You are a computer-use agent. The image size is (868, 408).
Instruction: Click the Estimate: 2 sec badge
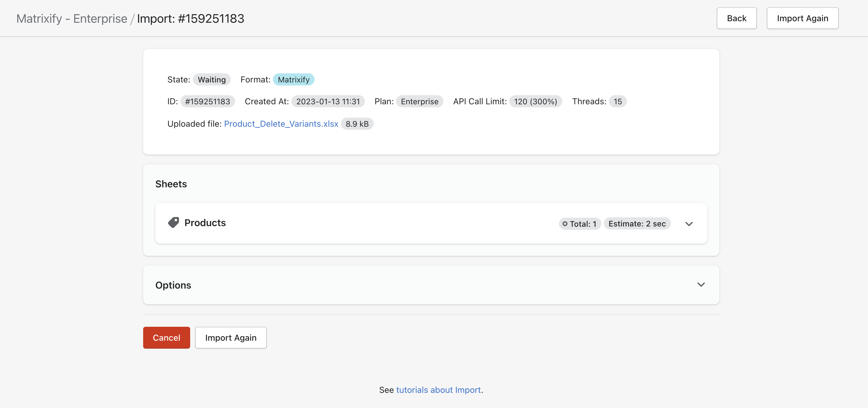637,224
